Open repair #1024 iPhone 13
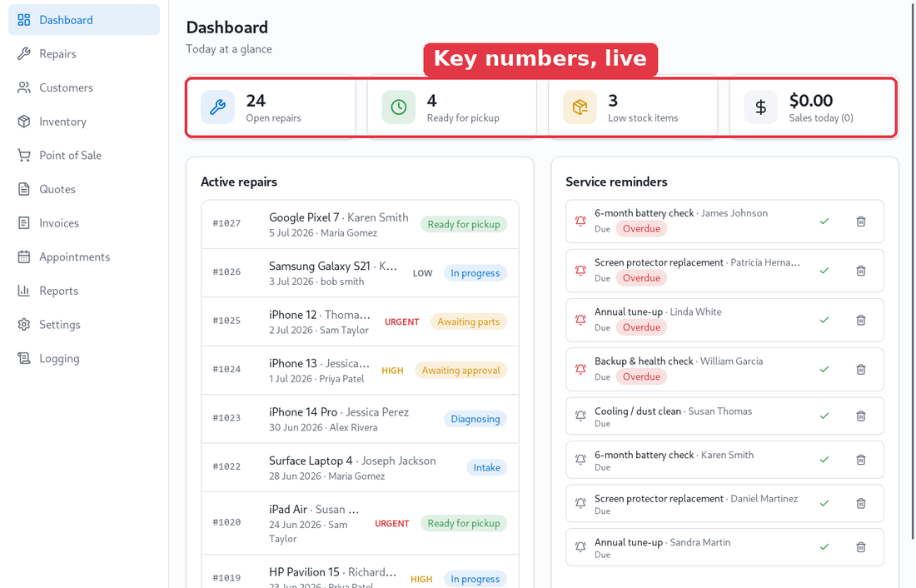 tap(360, 370)
